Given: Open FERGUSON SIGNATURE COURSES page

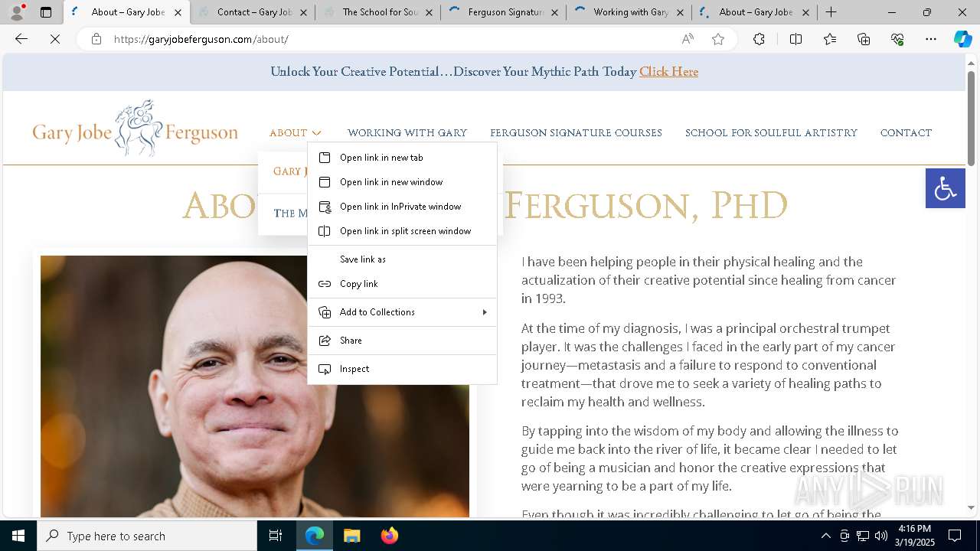Looking at the screenshot, I should coord(576,133).
